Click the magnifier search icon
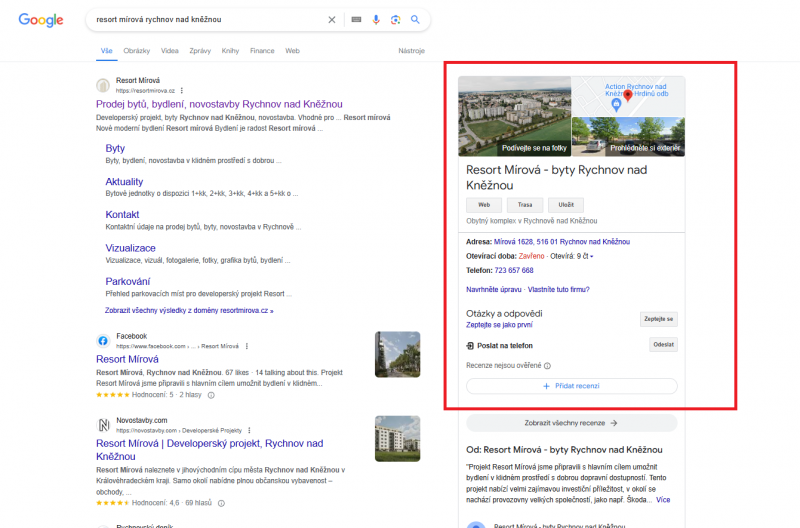Viewport: 800px width, 528px height. pyautogui.click(x=415, y=19)
